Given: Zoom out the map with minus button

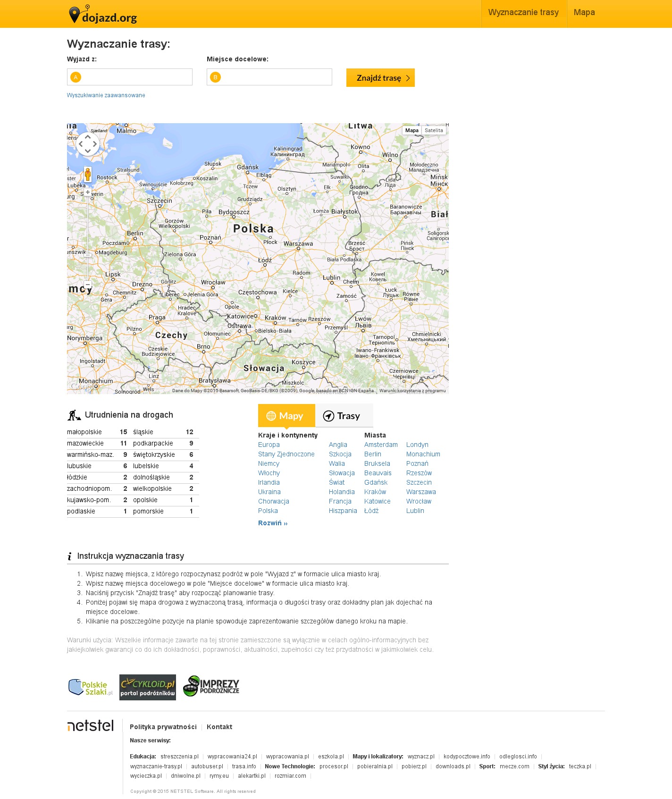Looking at the screenshot, I should click(x=88, y=285).
